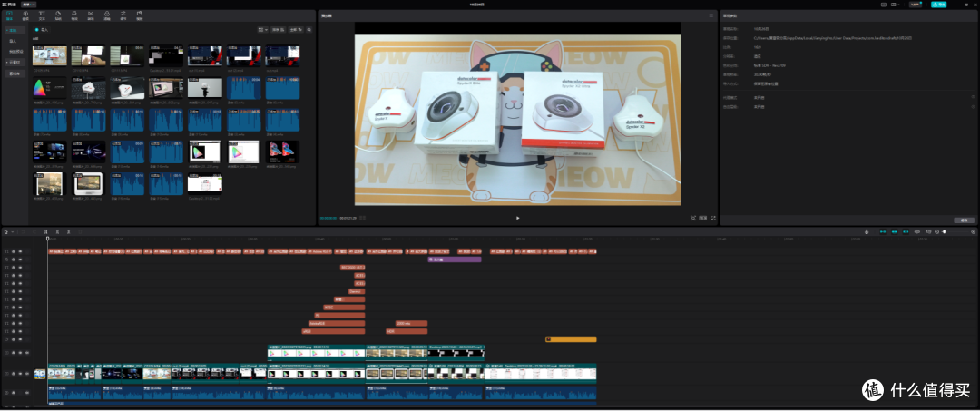Open the Transitions tab icon
980x411 pixels.
point(91,15)
